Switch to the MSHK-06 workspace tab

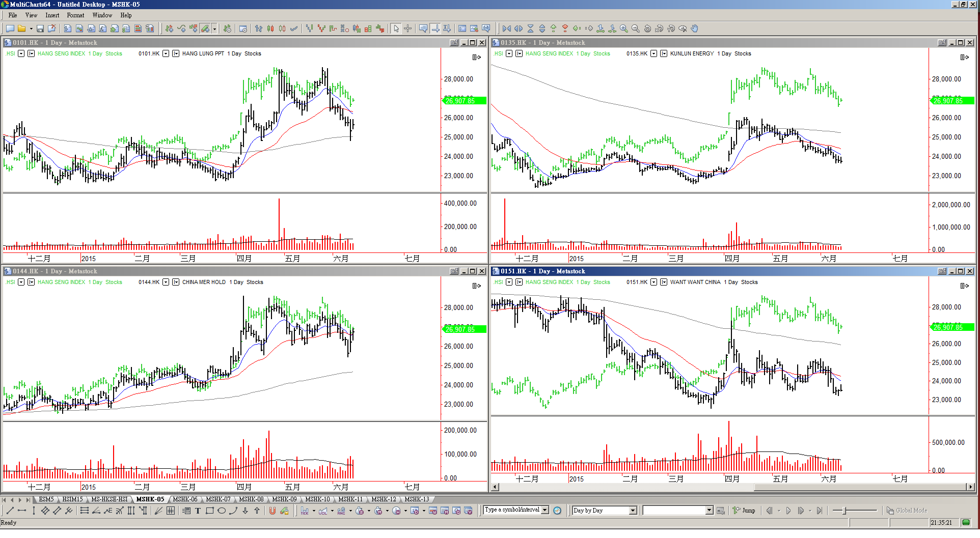point(185,499)
